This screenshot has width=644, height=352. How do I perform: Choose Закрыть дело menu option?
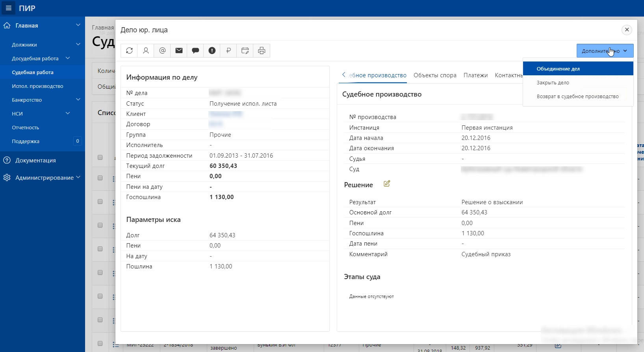(x=578, y=82)
